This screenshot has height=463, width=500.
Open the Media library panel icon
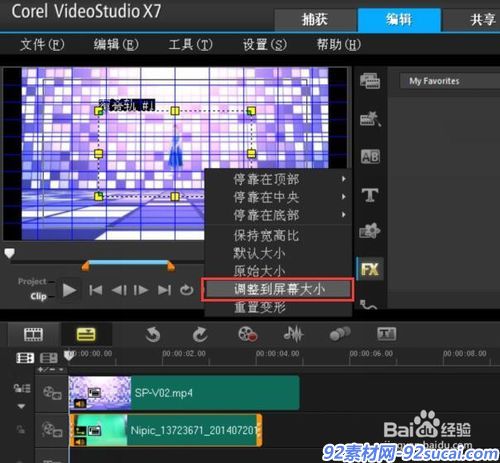click(x=370, y=81)
